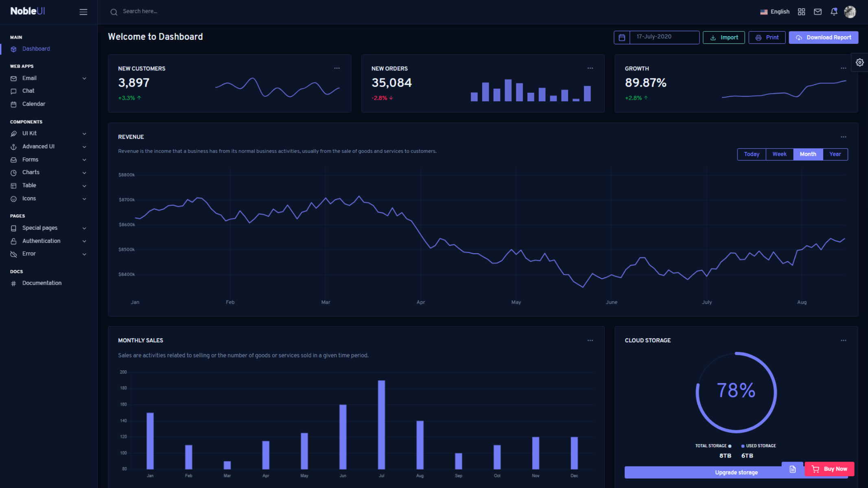Click the settings gear icon top right

(860, 62)
